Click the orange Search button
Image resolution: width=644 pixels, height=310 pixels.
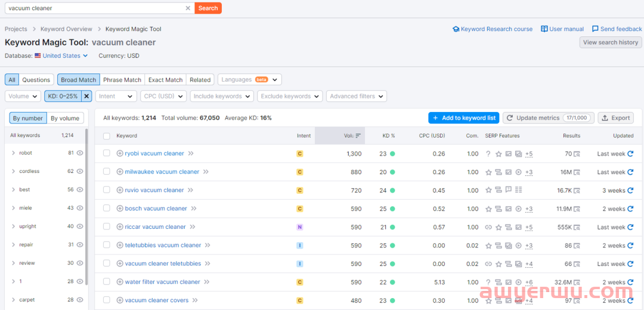point(208,8)
